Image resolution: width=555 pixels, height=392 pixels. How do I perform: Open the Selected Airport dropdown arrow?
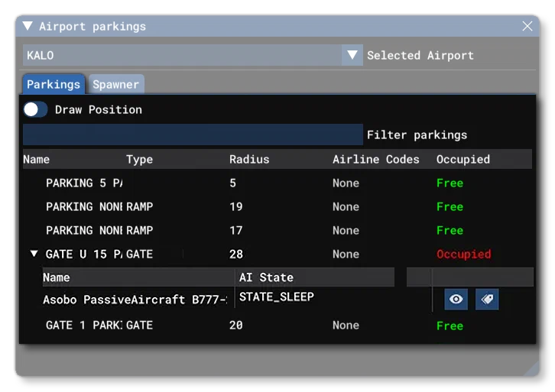352,55
